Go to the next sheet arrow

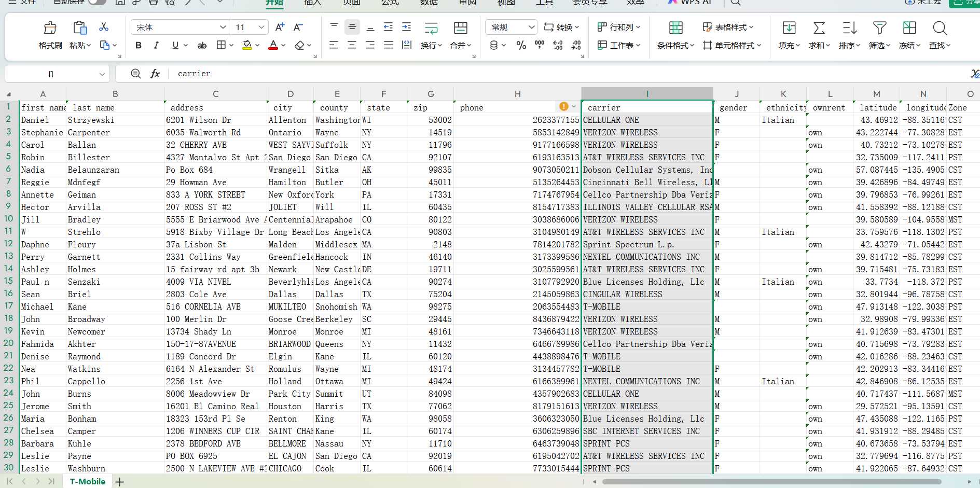[38, 482]
